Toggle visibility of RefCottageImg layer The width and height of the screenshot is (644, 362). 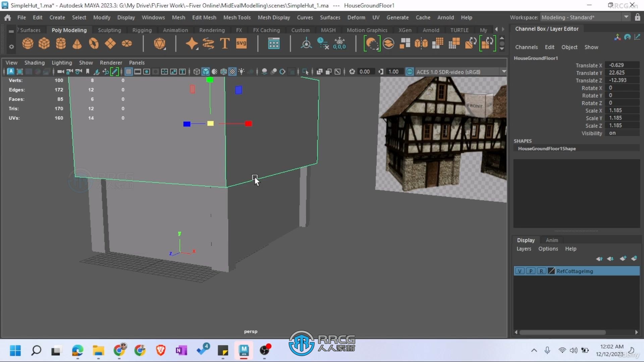point(520,271)
